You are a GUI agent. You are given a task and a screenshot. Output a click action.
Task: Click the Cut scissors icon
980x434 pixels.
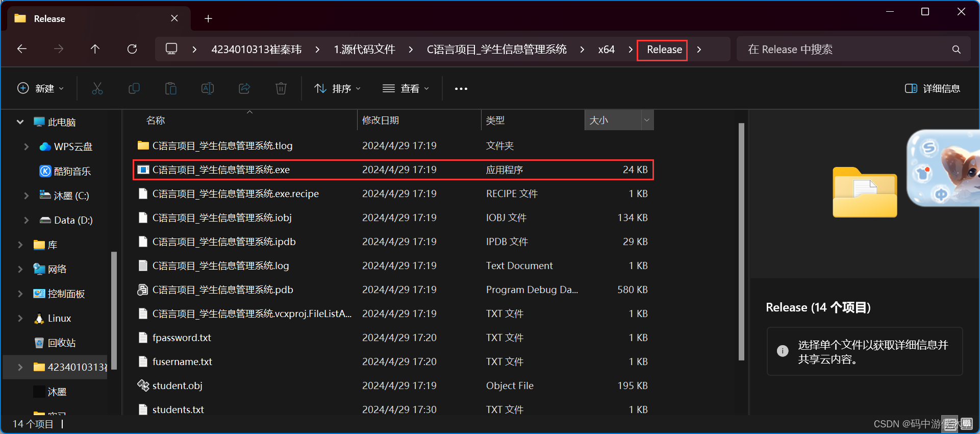click(97, 88)
